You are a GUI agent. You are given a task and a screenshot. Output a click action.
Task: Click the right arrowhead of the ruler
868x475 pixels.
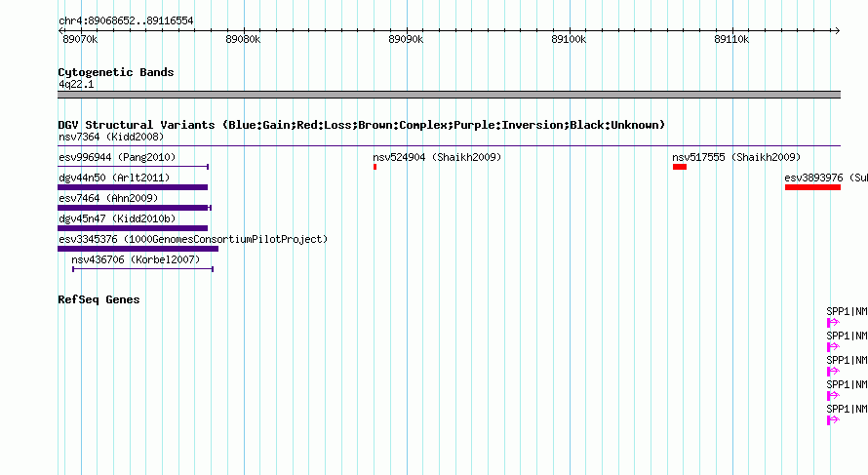(x=838, y=30)
